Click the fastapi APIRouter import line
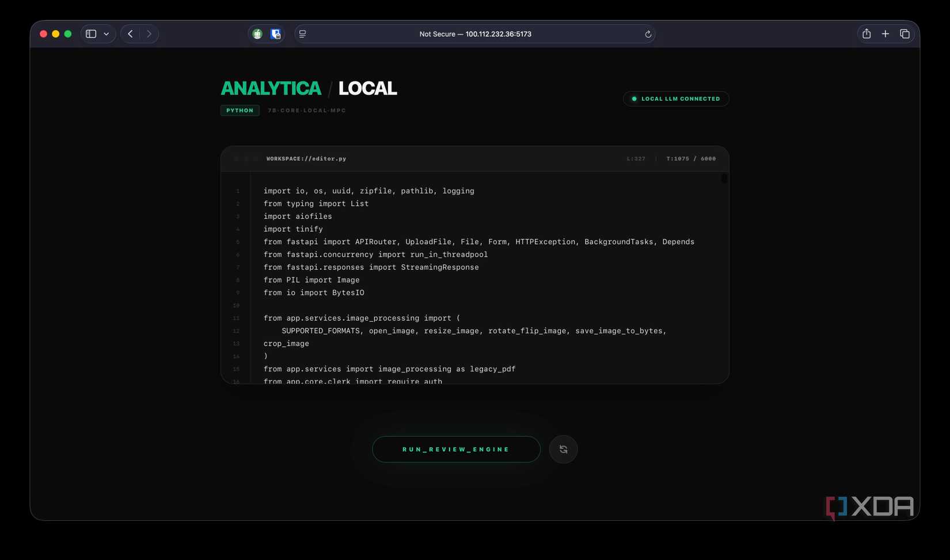This screenshot has height=560, width=950. click(479, 242)
